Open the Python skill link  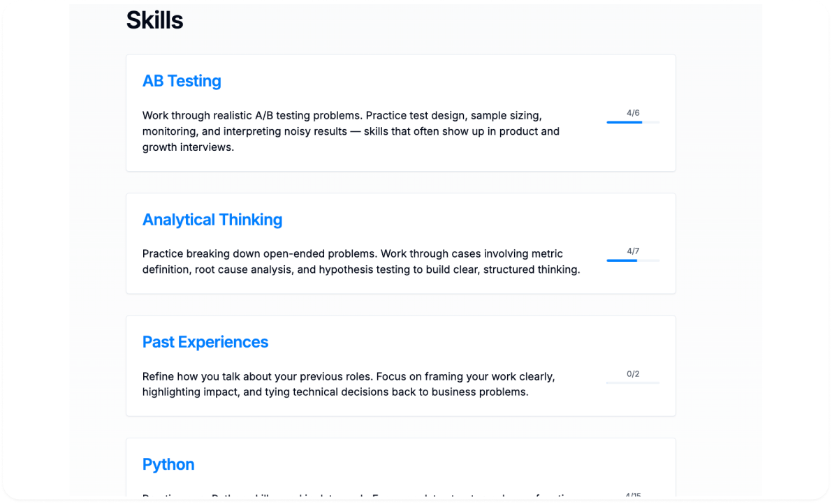[x=168, y=465]
